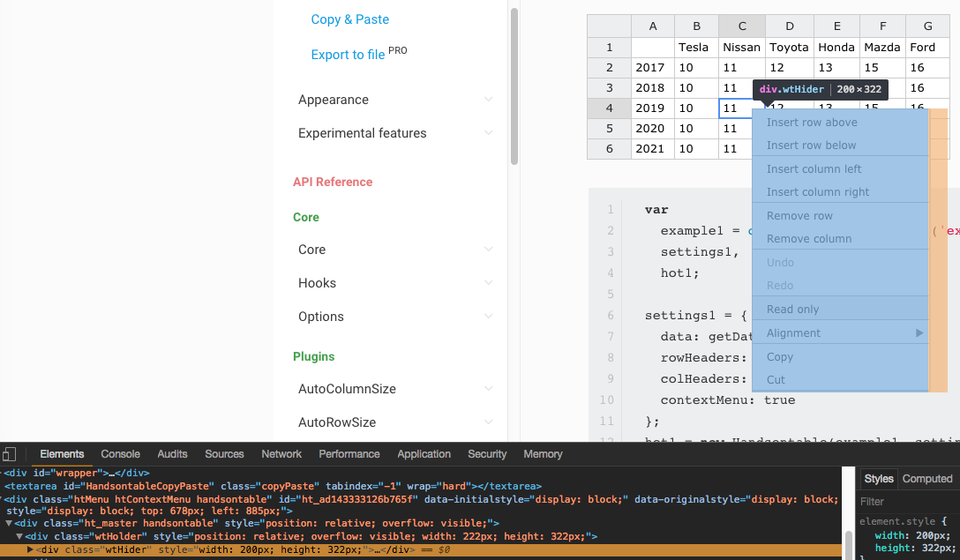Select the spreadsheet cell containing 2021

coord(651,149)
